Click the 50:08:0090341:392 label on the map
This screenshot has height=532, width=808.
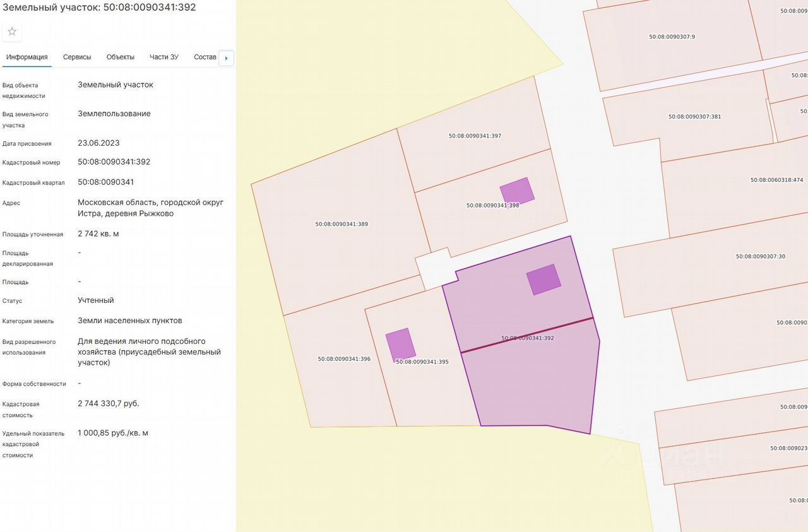tap(527, 338)
